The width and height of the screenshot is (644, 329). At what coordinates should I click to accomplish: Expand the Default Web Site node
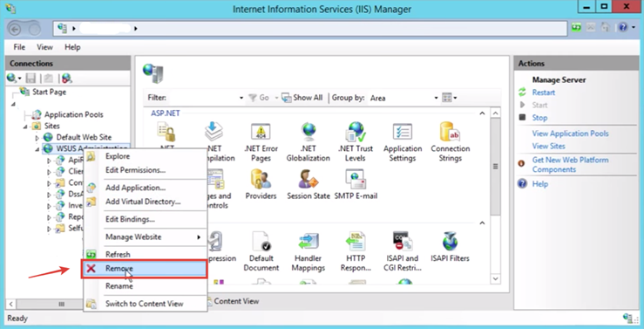pyautogui.click(x=37, y=137)
